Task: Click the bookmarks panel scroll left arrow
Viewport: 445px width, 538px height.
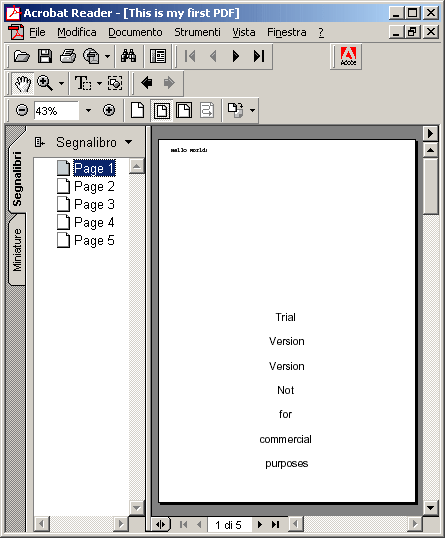Action: click(42, 524)
